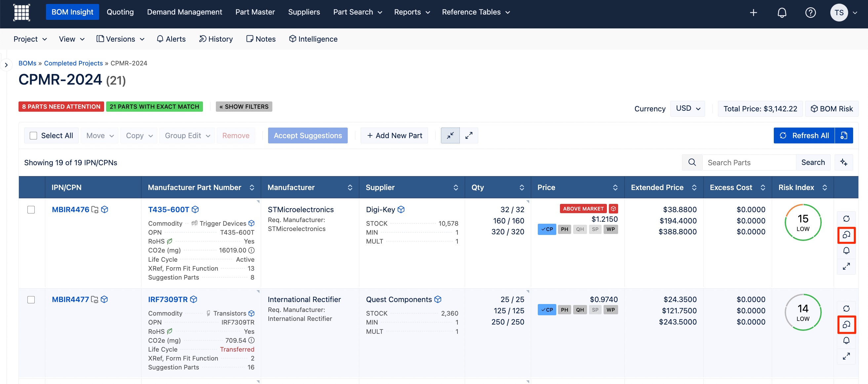Click the folder icon next to MBIR4477
The height and width of the screenshot is (384, 868).
tap(95, 299)
